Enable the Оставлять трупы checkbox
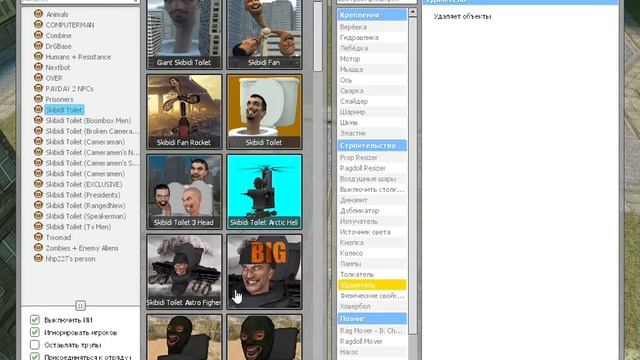 click(35, 345)
